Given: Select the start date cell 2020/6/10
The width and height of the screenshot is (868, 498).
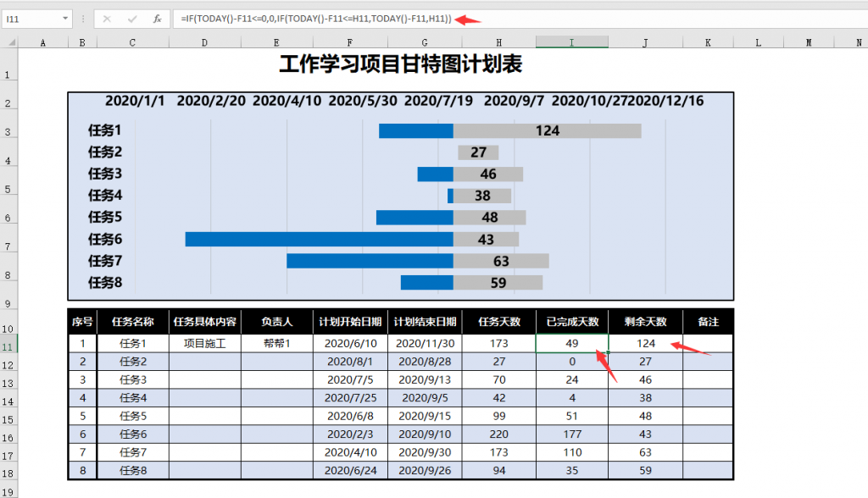Looking at the screenshot, I should [x=350, y=343].
